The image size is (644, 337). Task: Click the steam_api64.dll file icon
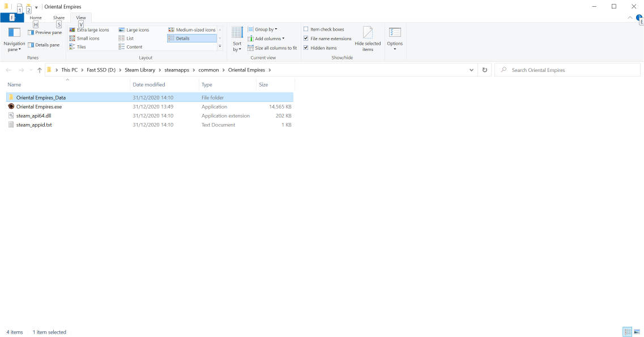tap(11, 116)
